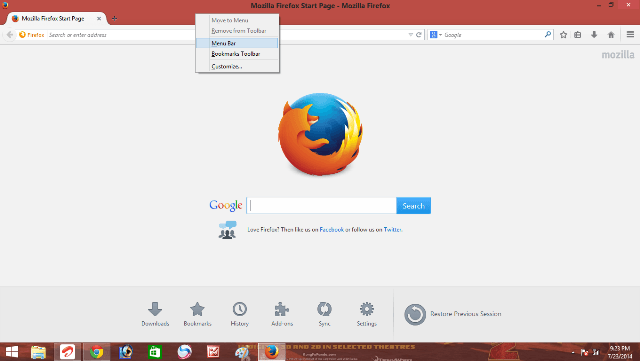
Task: Open History clock shortcut
Action: click(x=240, y=314)
